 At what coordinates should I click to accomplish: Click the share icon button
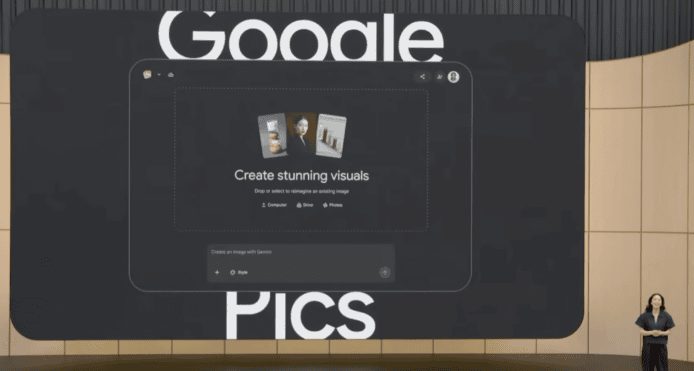click(x=422, y=77)
